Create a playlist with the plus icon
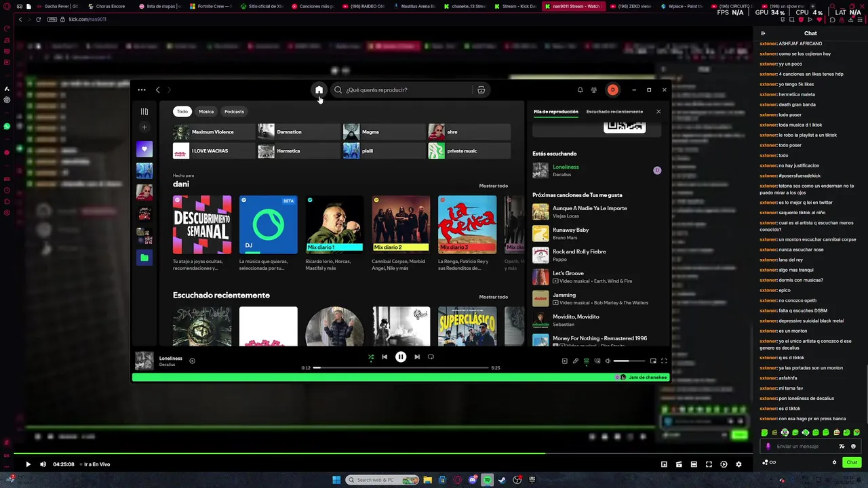This screenshot has height=488, width=868. tap(144, 127)
